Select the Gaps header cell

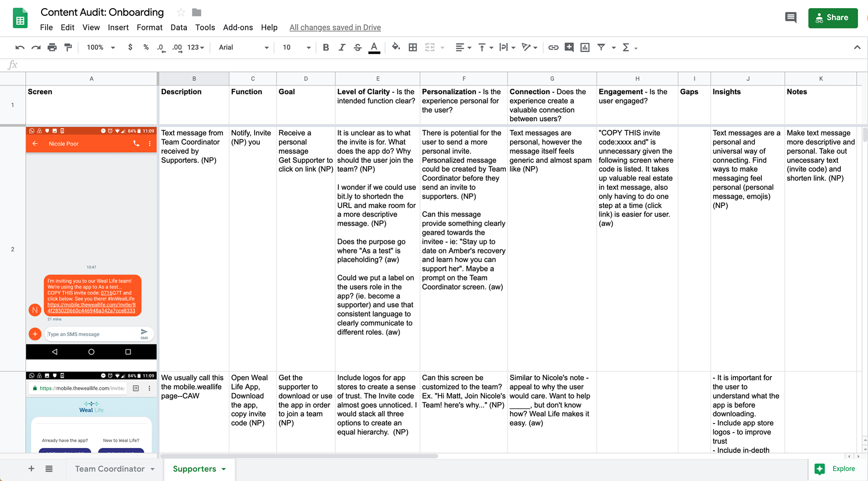click(x=694, y=105)
